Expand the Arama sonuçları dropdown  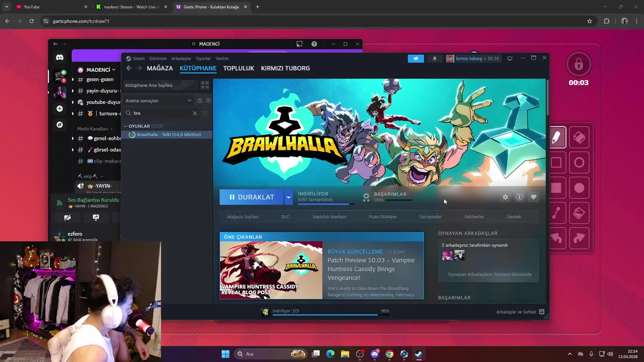pyautogui.click(x=158, y=101)
